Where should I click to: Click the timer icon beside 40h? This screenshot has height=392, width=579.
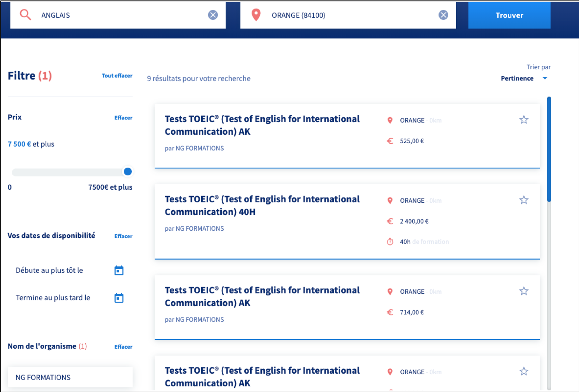[x=390, y=242]
